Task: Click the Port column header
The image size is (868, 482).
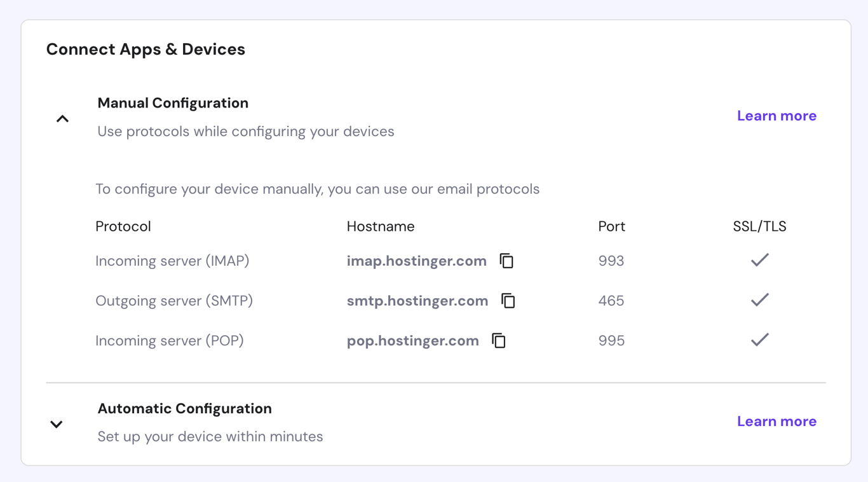Action: tap(611, 226)
